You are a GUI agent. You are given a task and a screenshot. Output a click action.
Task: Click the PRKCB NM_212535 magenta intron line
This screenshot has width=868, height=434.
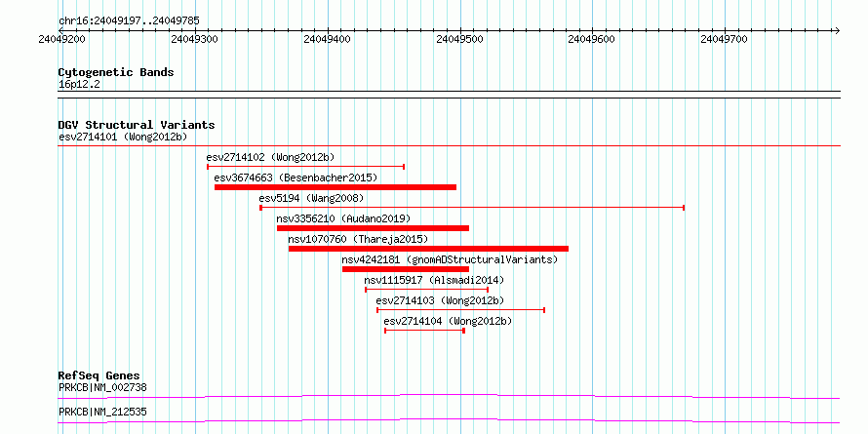point(449,420)
